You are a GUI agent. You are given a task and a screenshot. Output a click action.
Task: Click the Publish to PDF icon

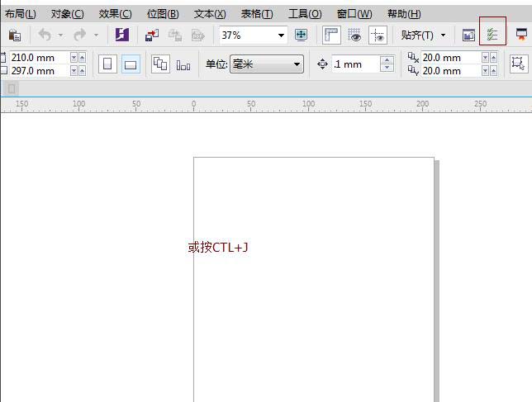198,35
